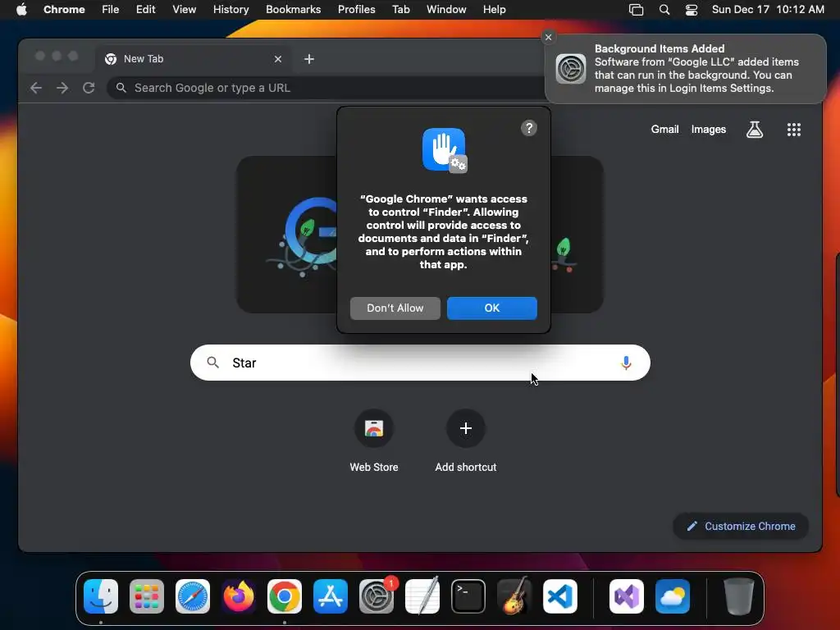840x630 pixels.
Task: Open the File menu
Action: (111, 10)
